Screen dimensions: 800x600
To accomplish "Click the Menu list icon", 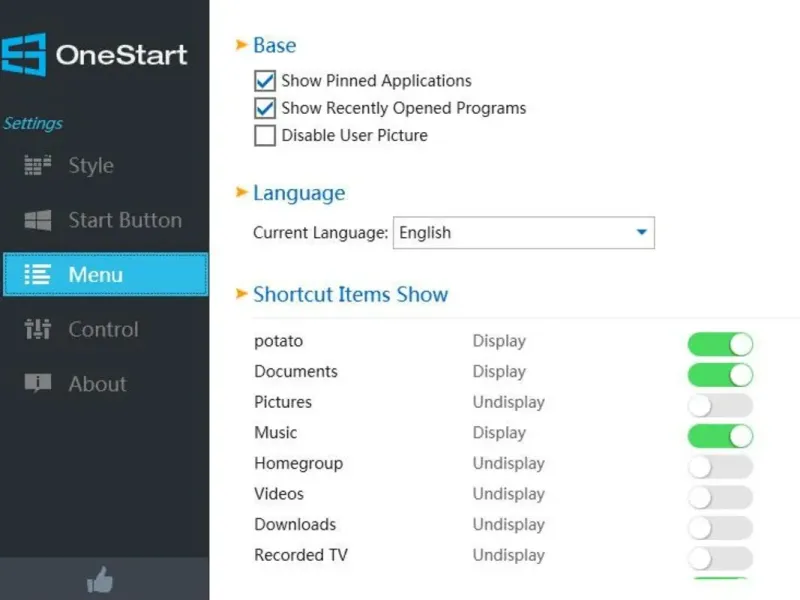I will pos(37,275).
